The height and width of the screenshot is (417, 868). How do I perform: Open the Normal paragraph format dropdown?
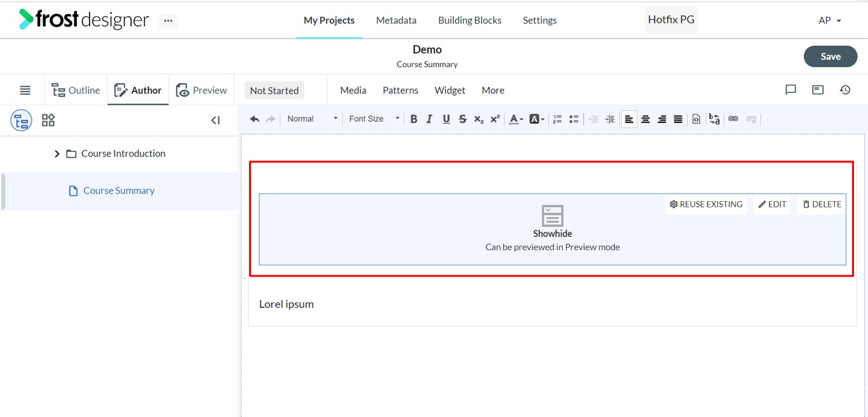click(x=311, y=119)
